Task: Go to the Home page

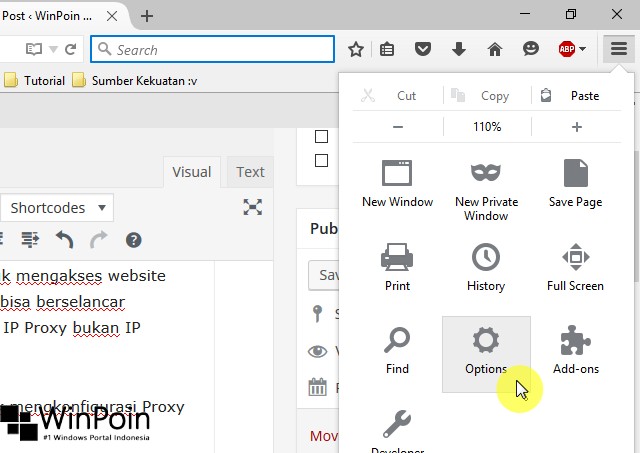Action: coord(495,49)
